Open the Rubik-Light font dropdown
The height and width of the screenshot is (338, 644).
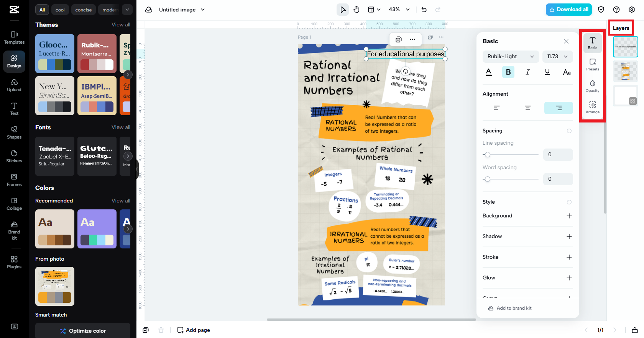[x=511, y=57]
